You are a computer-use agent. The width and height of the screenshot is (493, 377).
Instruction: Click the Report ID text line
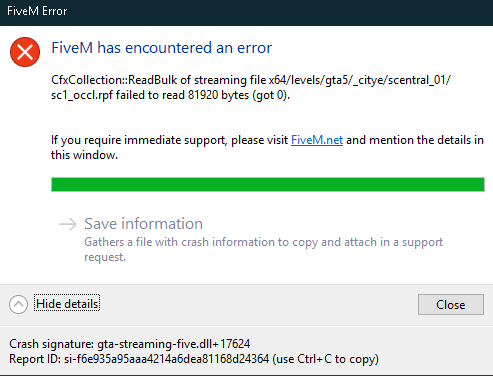(x=194, y=359)
